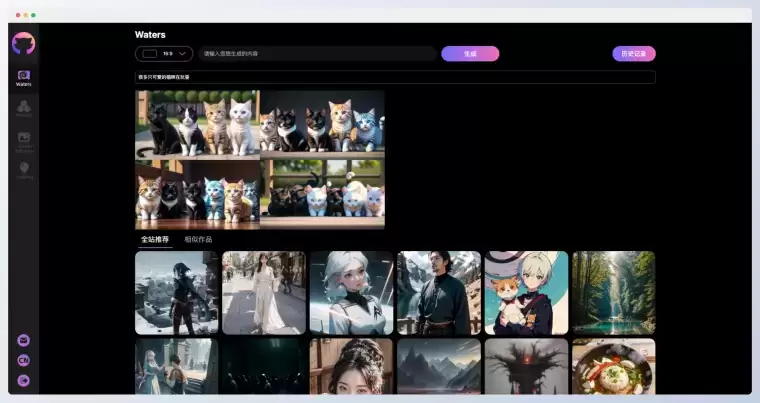Open the woman with updo hairstyle thumbnail
Screen dimensions: 760x403
[x=351, y=367]
